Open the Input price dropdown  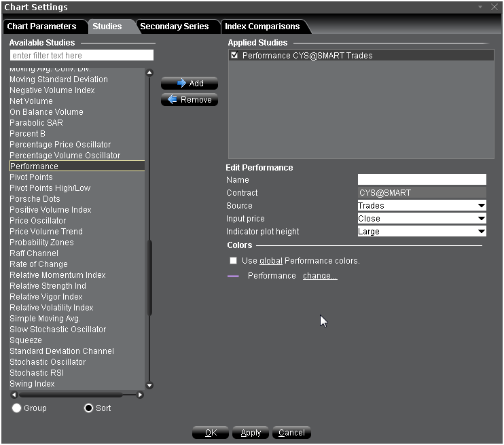[x=422, y=219]
